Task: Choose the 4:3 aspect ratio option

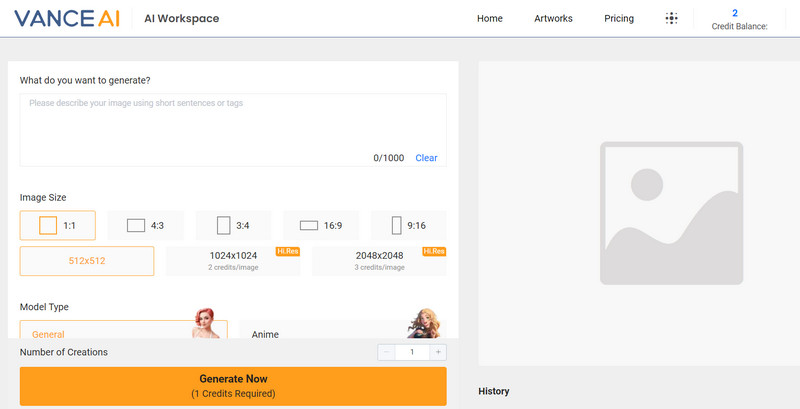Action: tap(145, 226)
